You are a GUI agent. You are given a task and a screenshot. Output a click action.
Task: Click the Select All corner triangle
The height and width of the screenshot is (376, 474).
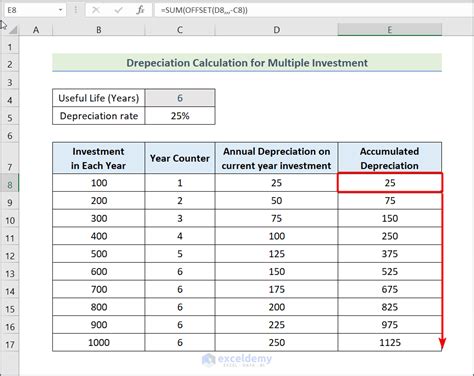pos(13,30)
